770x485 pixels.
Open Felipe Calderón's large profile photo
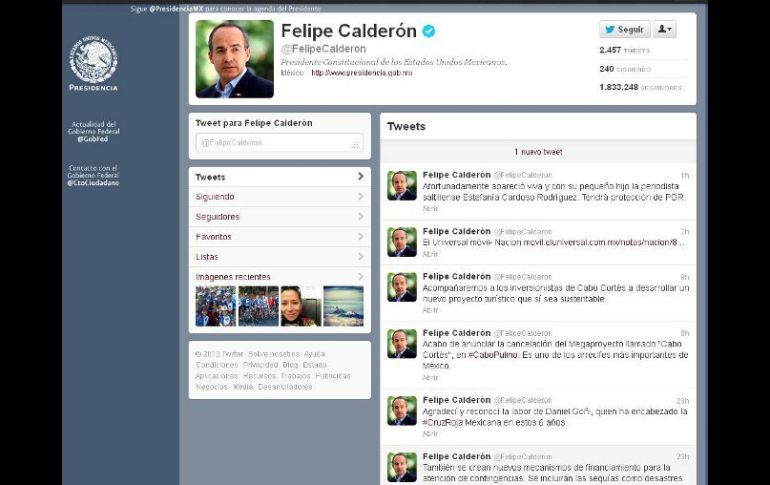235,59
